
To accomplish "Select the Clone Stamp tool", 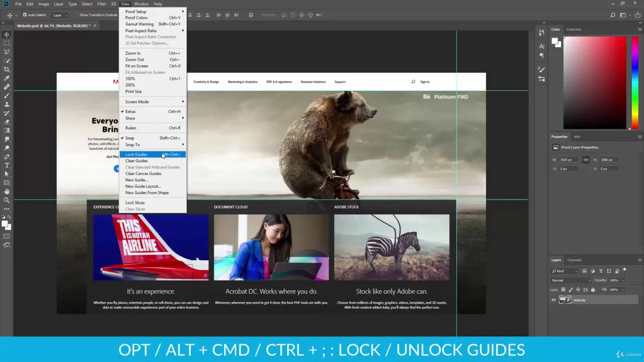I will pos(7,104).
